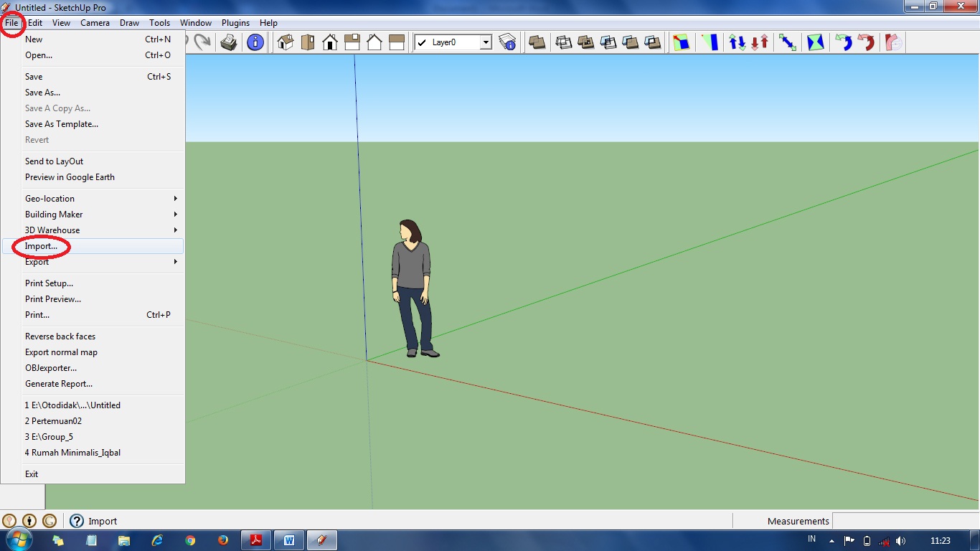Open the Plugins menu
Viewport: 980px width, 551px height.
click(235, 23)
